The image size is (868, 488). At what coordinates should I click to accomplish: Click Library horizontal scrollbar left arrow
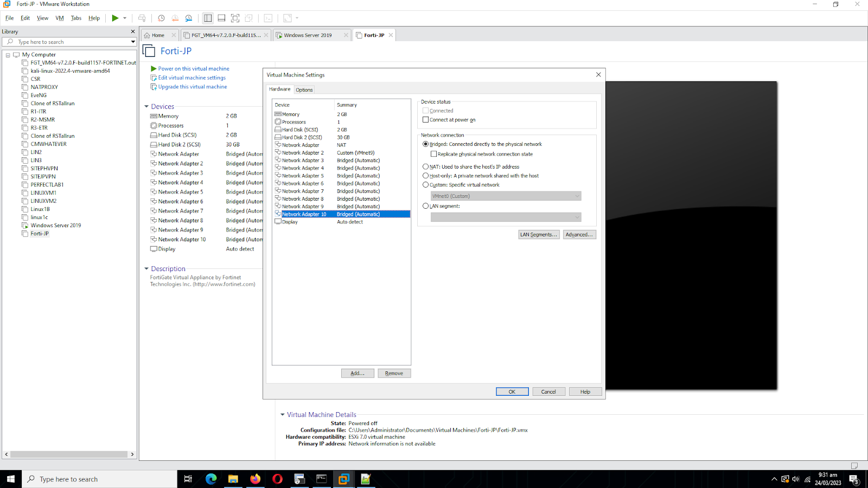(7, 454)
